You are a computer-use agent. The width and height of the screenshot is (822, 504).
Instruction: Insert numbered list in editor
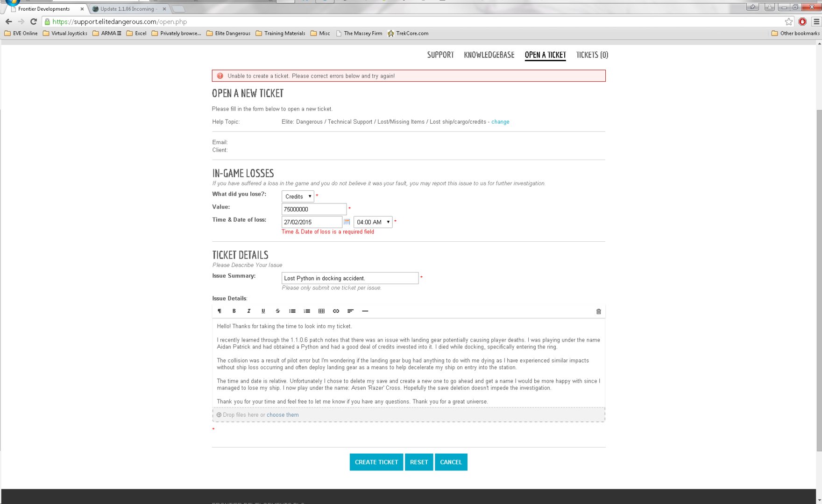307,311
